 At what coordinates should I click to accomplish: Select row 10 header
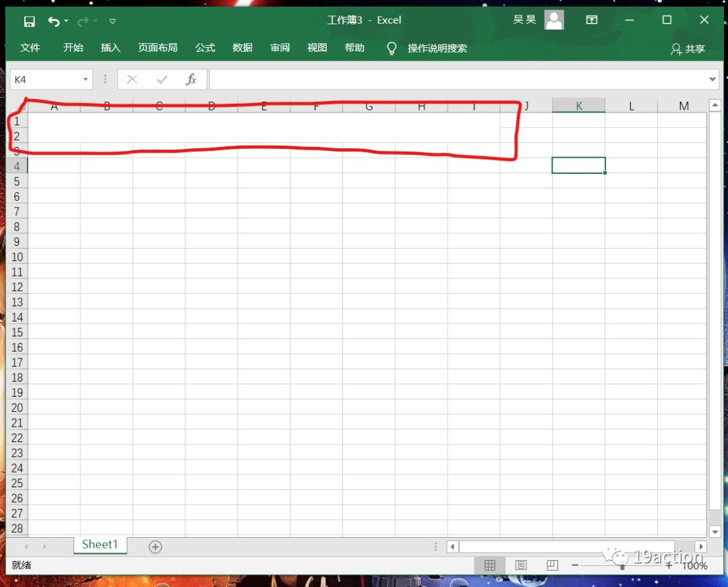(17, 257)
